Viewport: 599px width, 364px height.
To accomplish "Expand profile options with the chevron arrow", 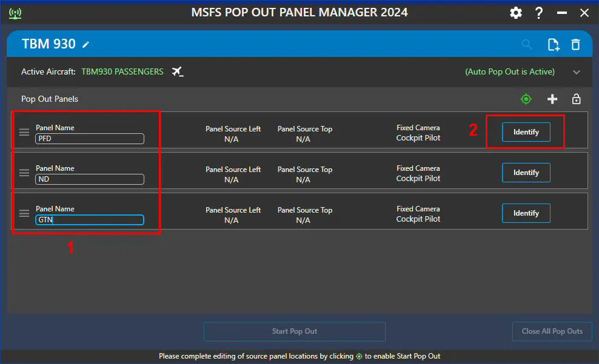I will (x=577, y=72).
